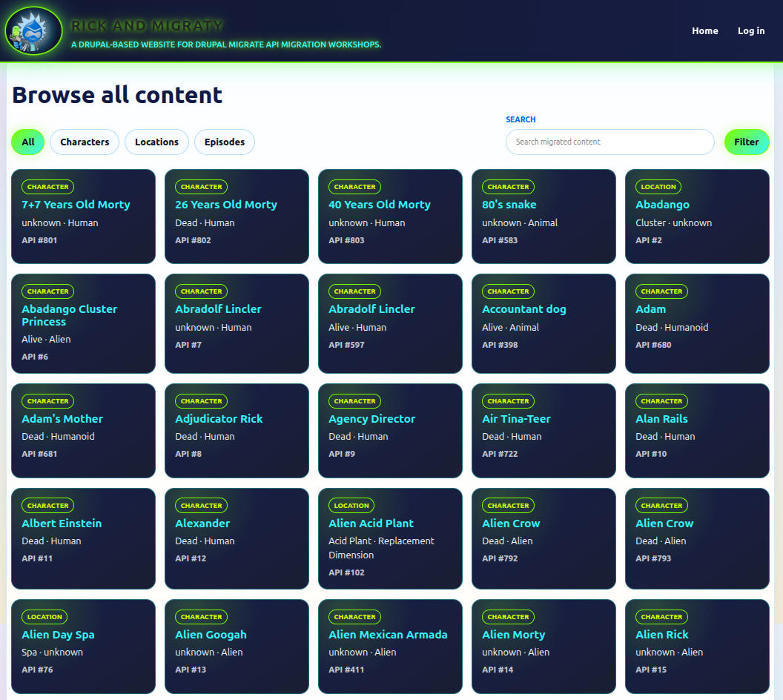Open the Adjudicator Rick character link
The height and width of the screenshot is (700, 783).
coord(219,419)
